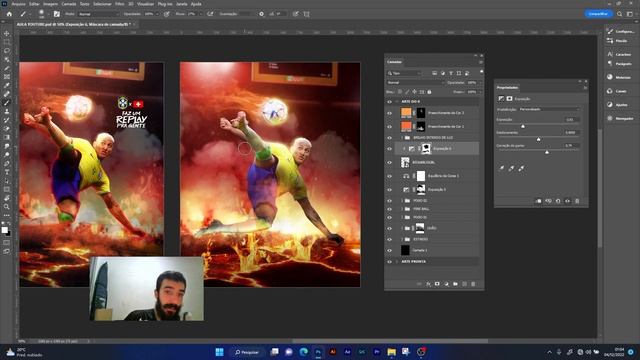The width and height of the screenshot is (640, 360).
Task: Open the Arquivo menu
Action: [18, 4]
